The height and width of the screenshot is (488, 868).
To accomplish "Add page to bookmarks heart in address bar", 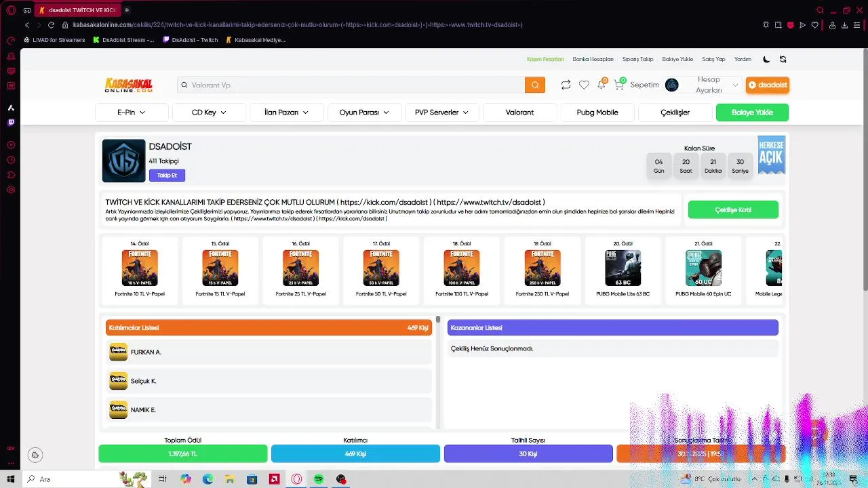I will point(814,25).
